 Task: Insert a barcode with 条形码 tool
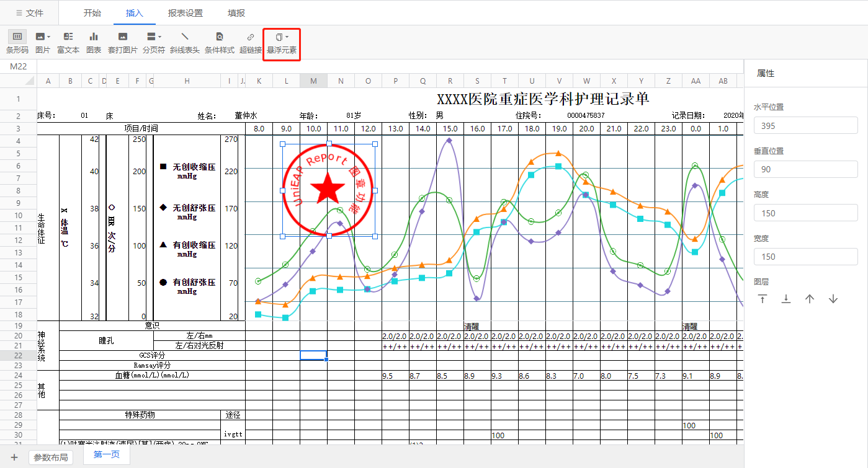(17, 43)
